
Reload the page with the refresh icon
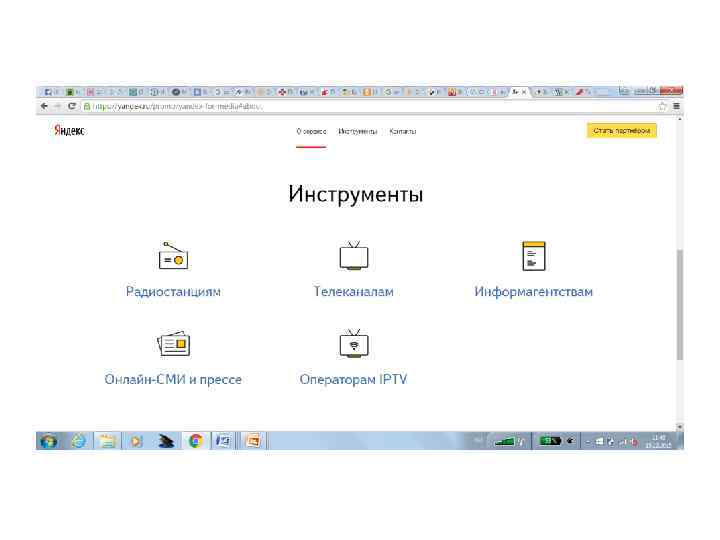72,106
